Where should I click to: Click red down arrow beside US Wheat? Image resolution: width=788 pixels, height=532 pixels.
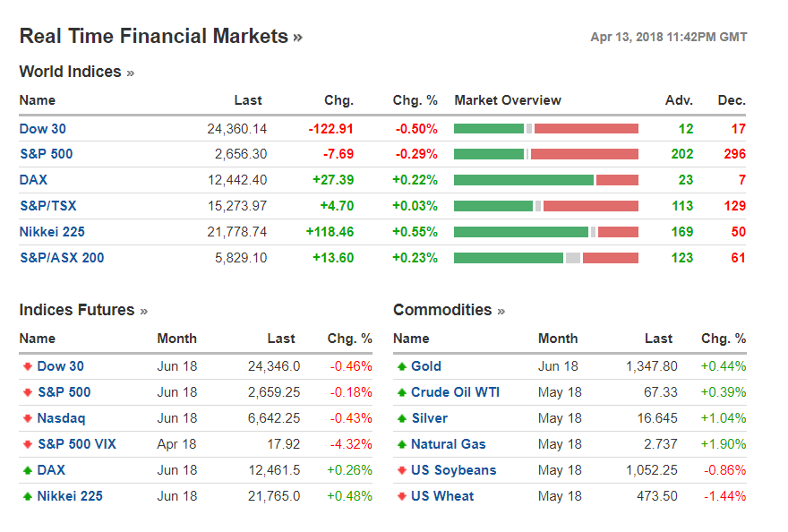point(401,496)
